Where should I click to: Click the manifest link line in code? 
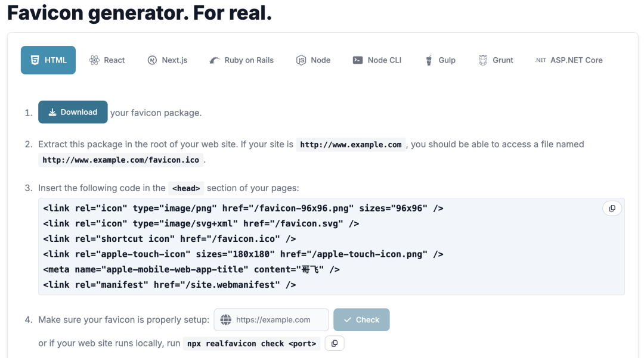pos(169,285)
